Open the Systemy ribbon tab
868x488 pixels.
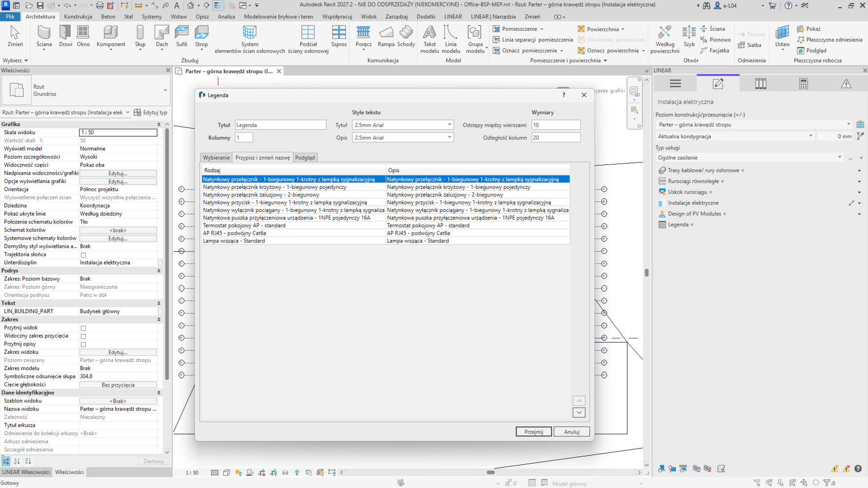click(x=151, y=16)
